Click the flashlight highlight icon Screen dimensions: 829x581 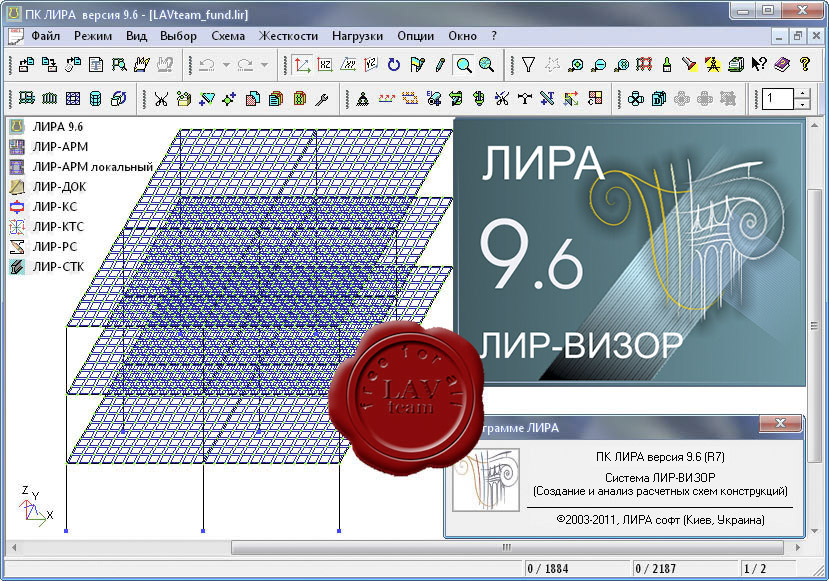689,65
